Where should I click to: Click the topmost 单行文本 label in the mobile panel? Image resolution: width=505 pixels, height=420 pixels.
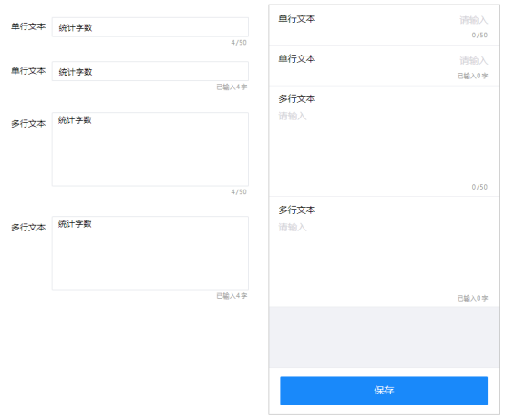(x=297, y=19)
